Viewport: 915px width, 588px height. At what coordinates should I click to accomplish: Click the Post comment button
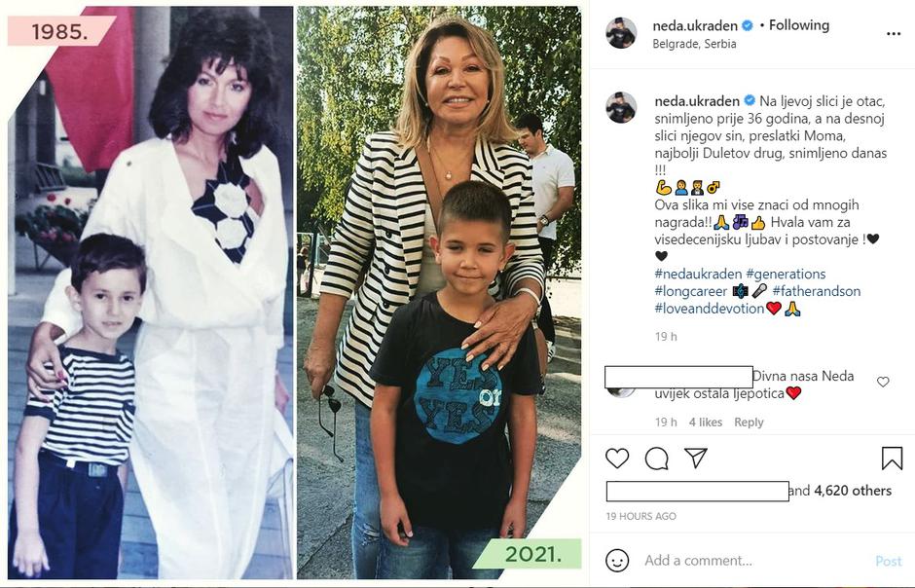point(888,561)
